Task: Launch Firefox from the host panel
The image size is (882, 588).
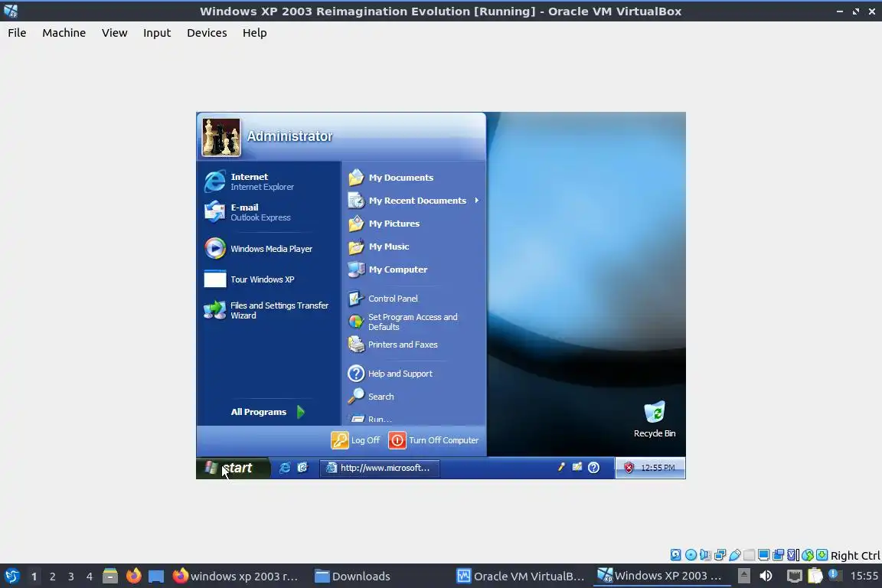Action: (x=134, y=576)
